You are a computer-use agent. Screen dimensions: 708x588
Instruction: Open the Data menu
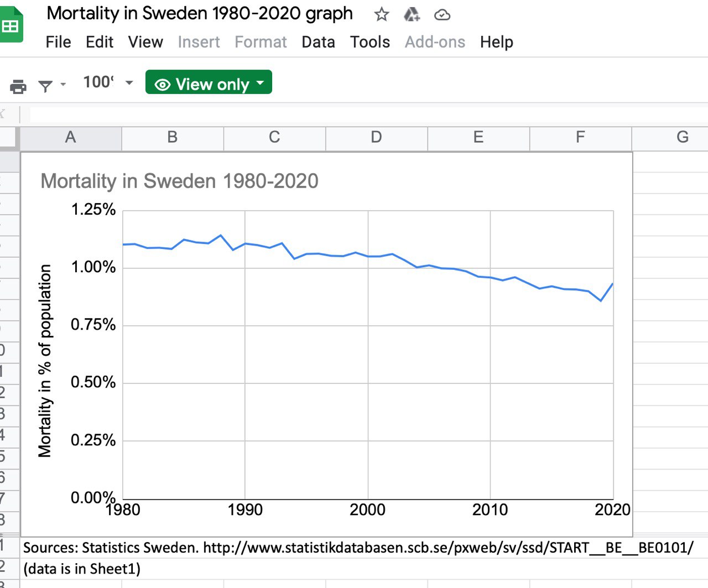[318, 42]
